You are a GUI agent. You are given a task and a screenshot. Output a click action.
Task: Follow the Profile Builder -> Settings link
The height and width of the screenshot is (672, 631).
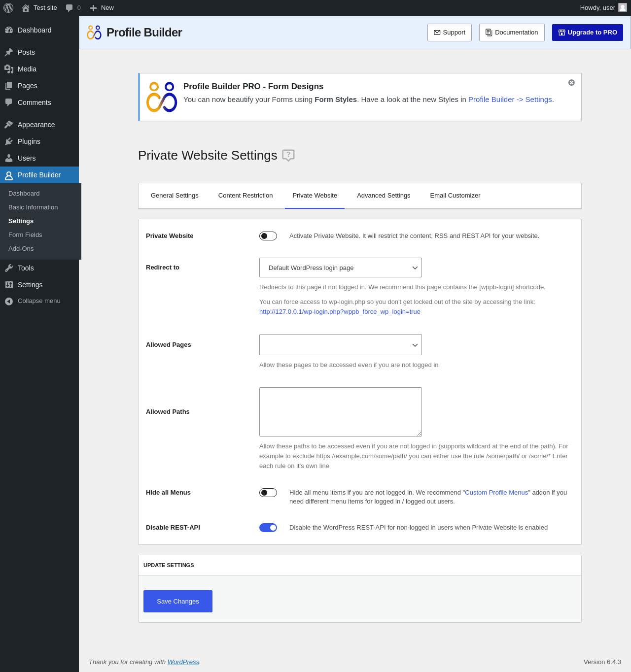[510, 100]
